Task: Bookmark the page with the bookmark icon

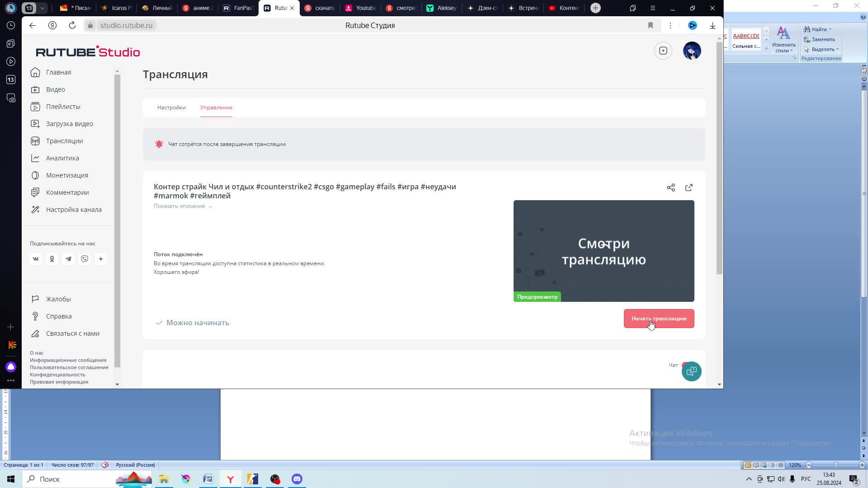Action: 651,25
